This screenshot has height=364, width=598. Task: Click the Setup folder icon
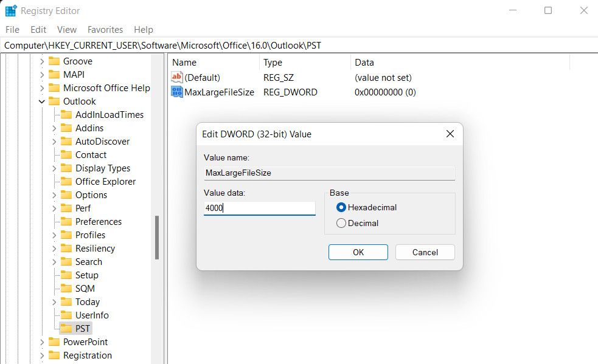(66, 275)
